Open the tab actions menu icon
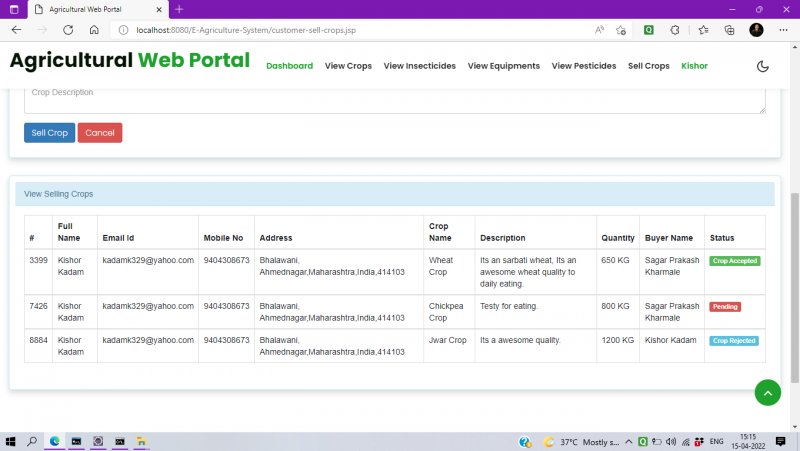Image resolution: width=800 pixels, height=451 pixels. pyautogui.click(x=14, y=9)
